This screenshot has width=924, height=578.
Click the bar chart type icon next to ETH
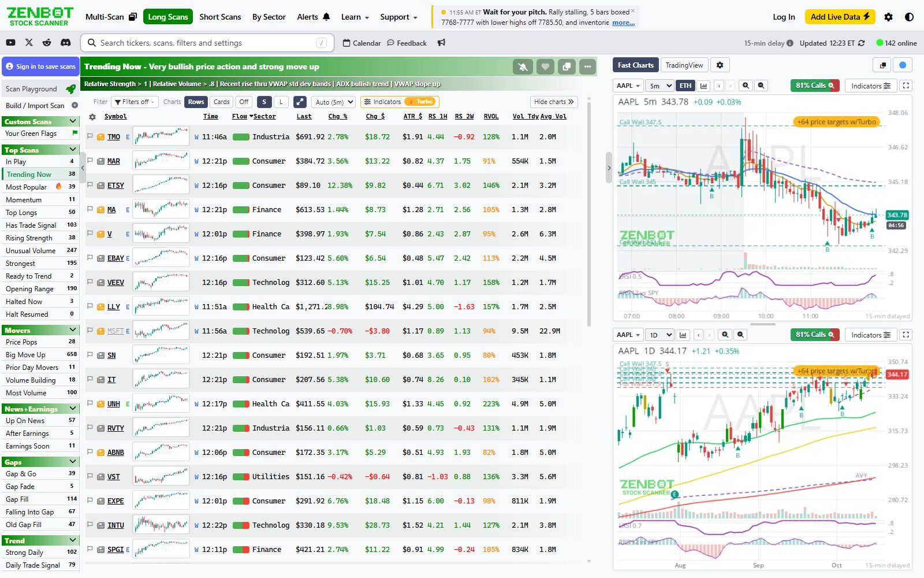703,86
